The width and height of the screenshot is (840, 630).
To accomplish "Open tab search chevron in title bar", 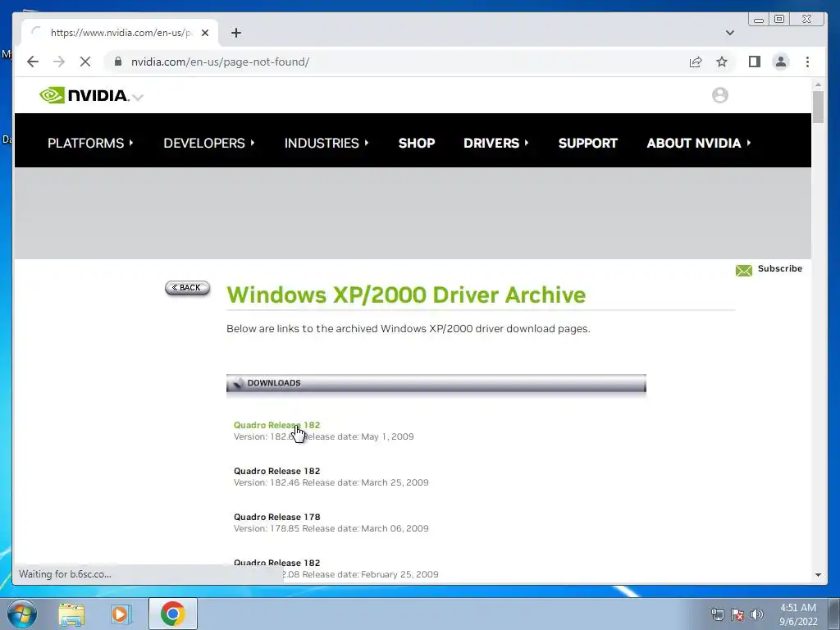I will pyautogui.click(x=729, y=33).
